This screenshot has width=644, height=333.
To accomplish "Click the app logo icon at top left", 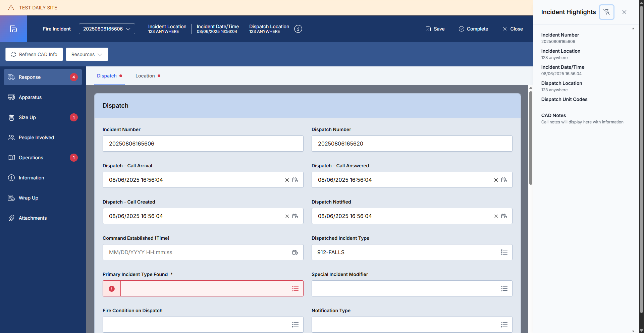I will [13, 29].
